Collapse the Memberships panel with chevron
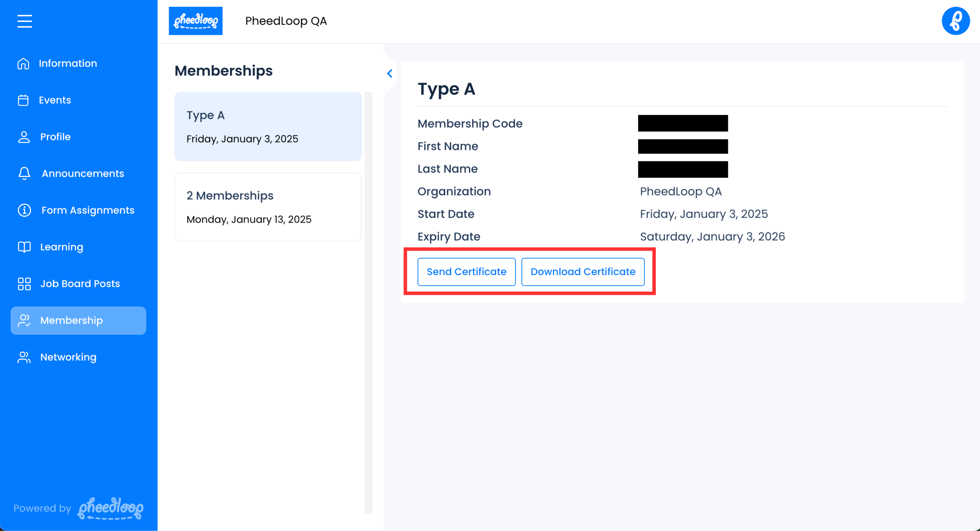 [390, 74]
